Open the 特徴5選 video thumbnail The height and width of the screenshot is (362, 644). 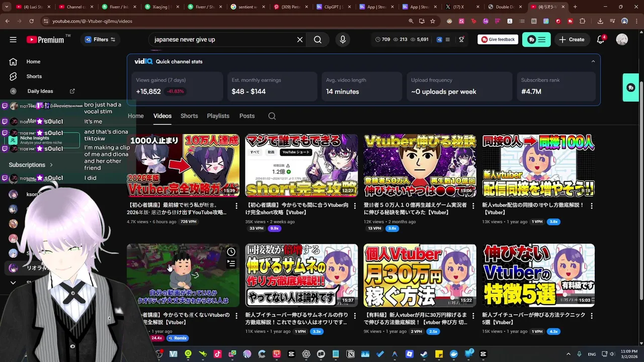point(538,275)
